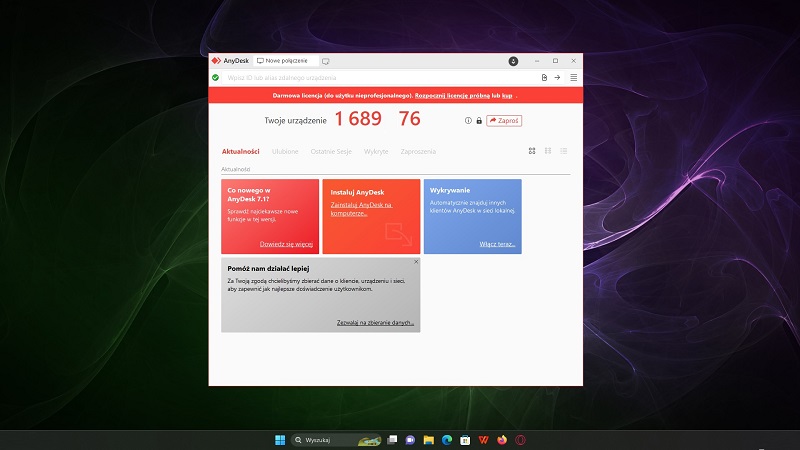800x450 pixels.
Task: Select the Nowe połączenie tab
Action: coord(286,61)
